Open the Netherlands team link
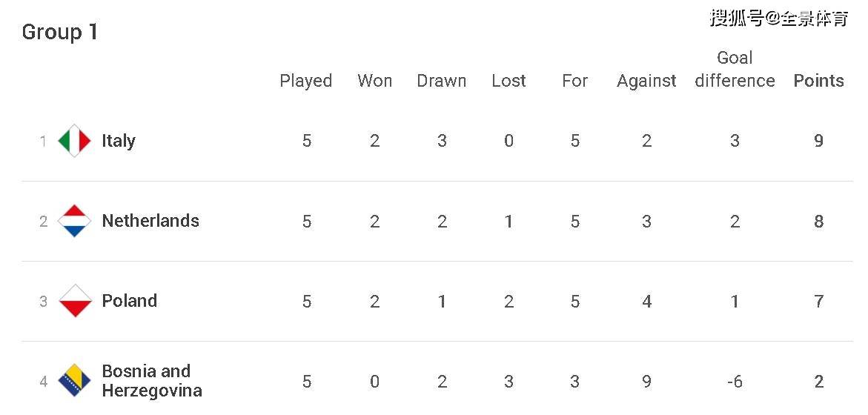This screenshot has height=415, width=868. pyautogui.click(x=150, y=221)
